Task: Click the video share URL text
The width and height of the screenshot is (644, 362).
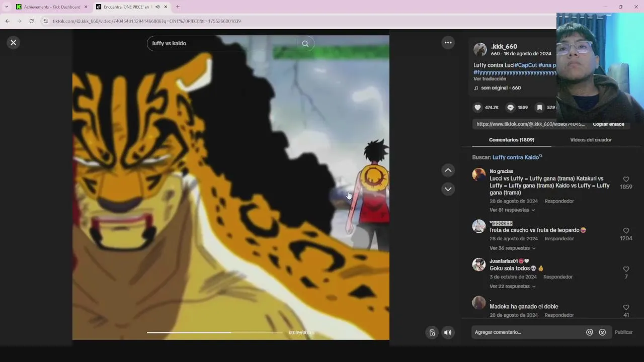Action: pyautogui.click(x=530, y=124)
